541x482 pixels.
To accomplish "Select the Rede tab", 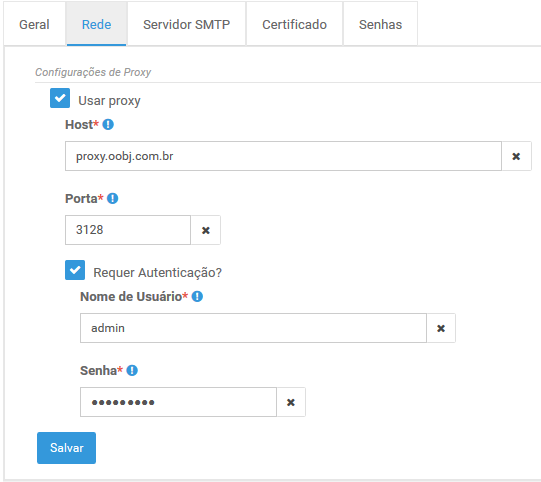I will pos(97,24).
